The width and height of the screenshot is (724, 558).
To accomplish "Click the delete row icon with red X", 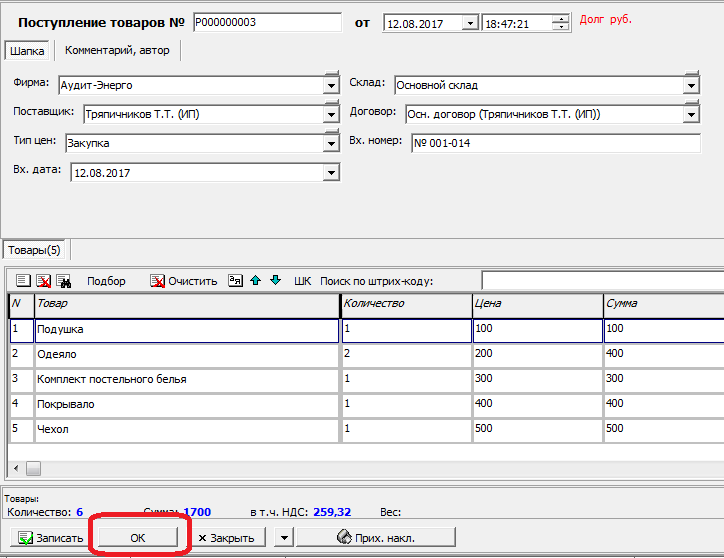I will pyautogui.click(x=43, y=281).
